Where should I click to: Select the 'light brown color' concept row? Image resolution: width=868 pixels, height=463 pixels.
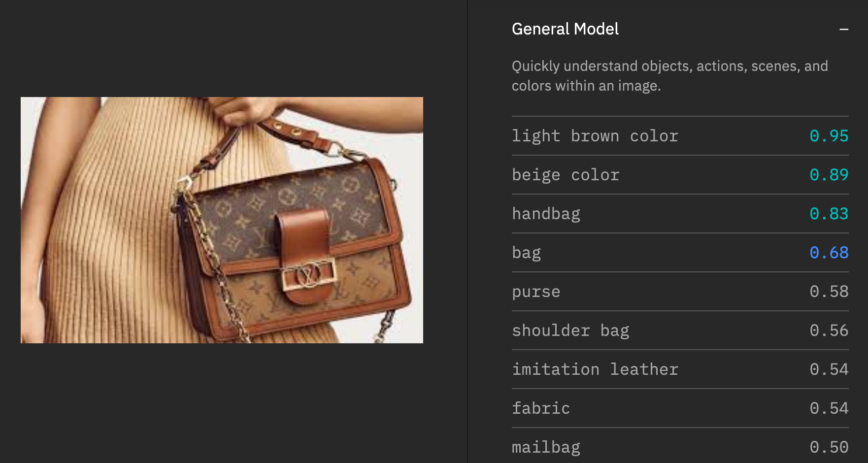680,136
